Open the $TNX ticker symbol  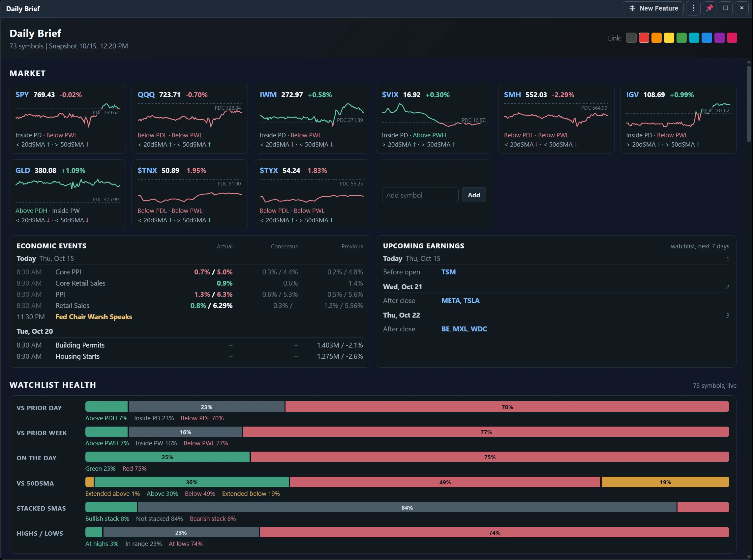click(147, 170)
